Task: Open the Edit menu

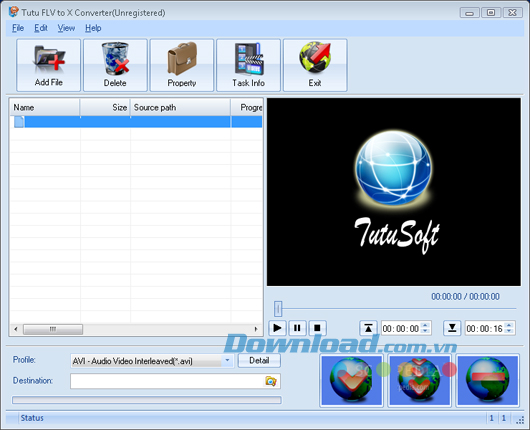Action: (41, 28)
